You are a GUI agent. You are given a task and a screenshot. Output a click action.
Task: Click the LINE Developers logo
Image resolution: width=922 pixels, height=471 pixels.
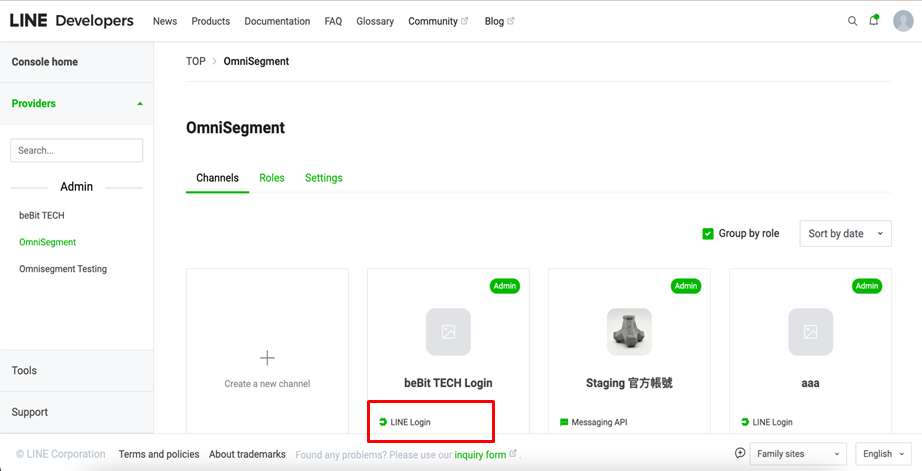click(72, 21)
